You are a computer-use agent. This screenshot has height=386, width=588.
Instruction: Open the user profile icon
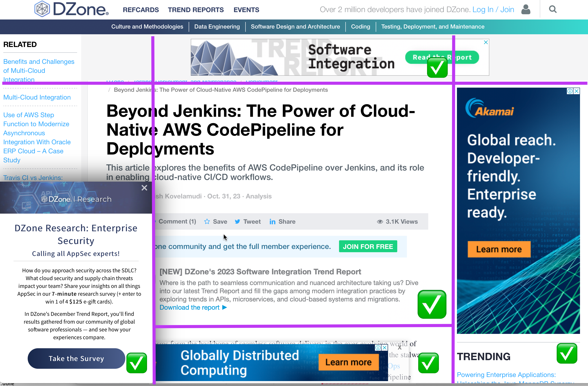click(x=526, y=10)
